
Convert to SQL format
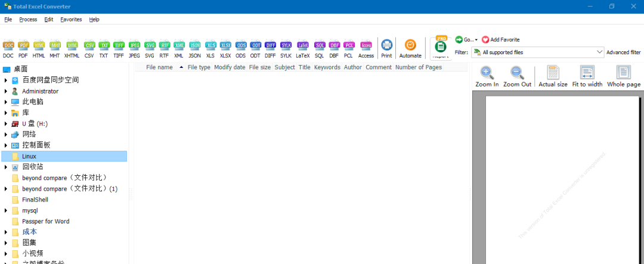(x=320, y=49)
